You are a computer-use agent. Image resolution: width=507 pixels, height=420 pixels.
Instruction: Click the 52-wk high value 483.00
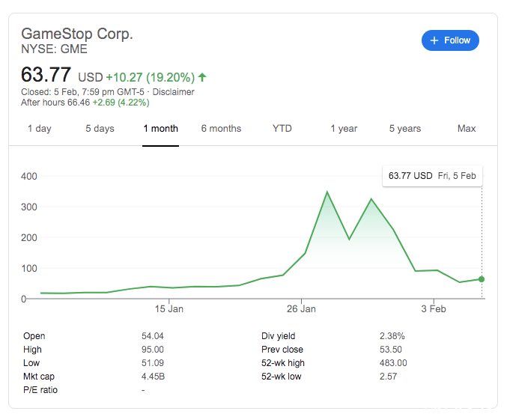393,363
